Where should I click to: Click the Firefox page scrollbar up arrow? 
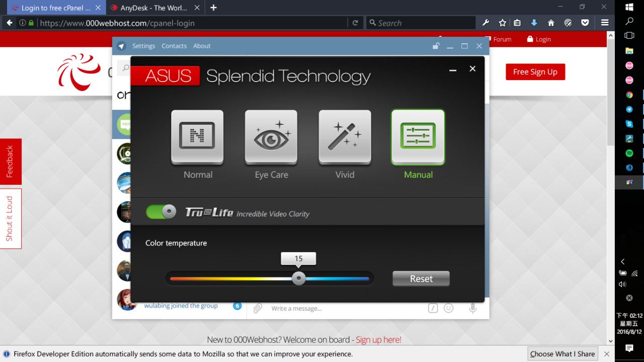[611, 35]
